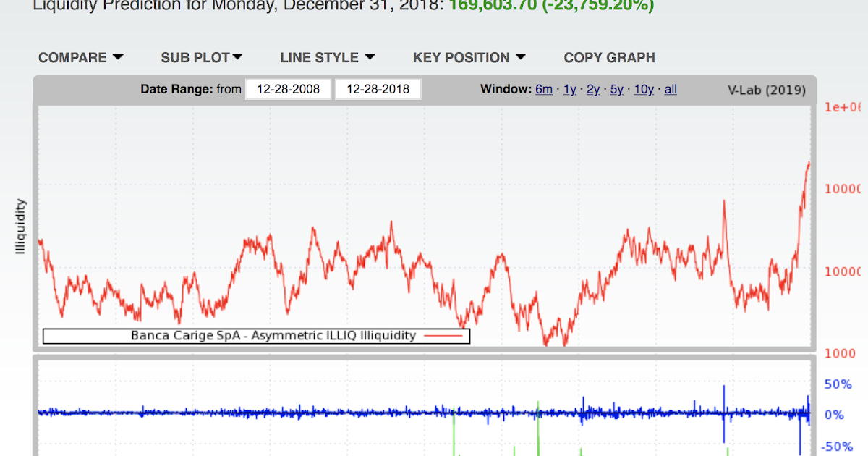
Task: Click the SUB PLOT dropdown arrow icon
Action: pyautogui.click(x=237, y=57)
